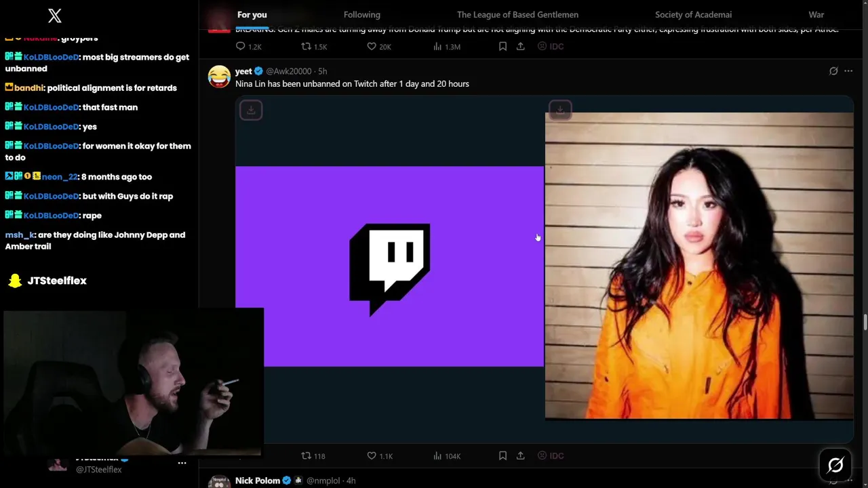Open yeet's profile name link
Image resolution: width=868 pixels, height=488 pixels.
point(243,71)
